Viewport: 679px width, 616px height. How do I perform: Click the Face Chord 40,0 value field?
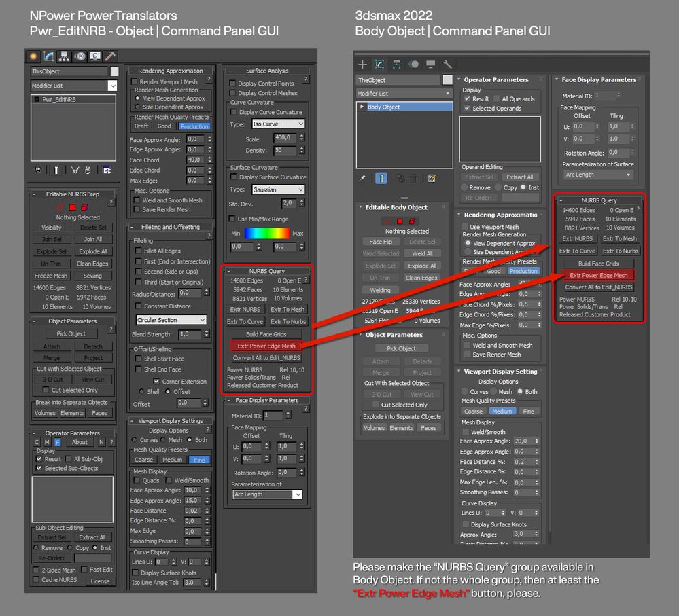(x=196, y=160)
